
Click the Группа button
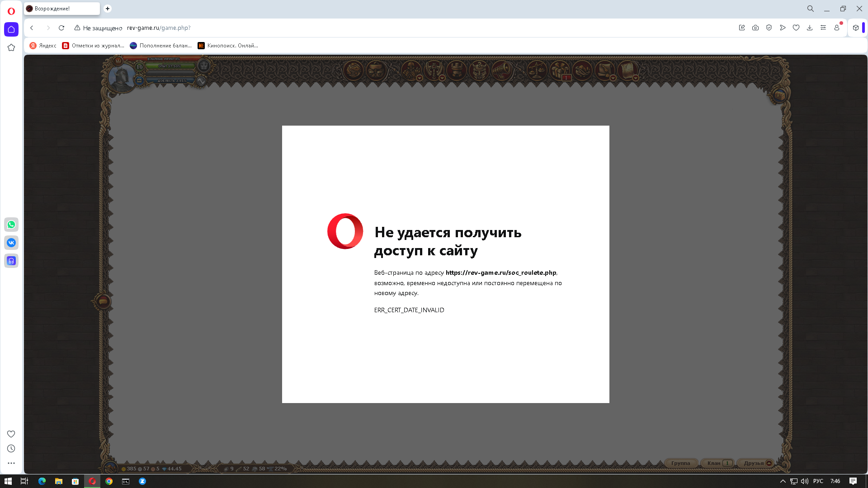[x=680, y=463]
